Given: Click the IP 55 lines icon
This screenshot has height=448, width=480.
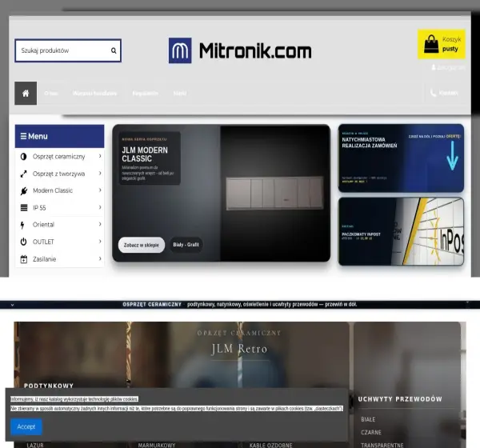Looking at the screenshot, I should (x=23, y=208).
